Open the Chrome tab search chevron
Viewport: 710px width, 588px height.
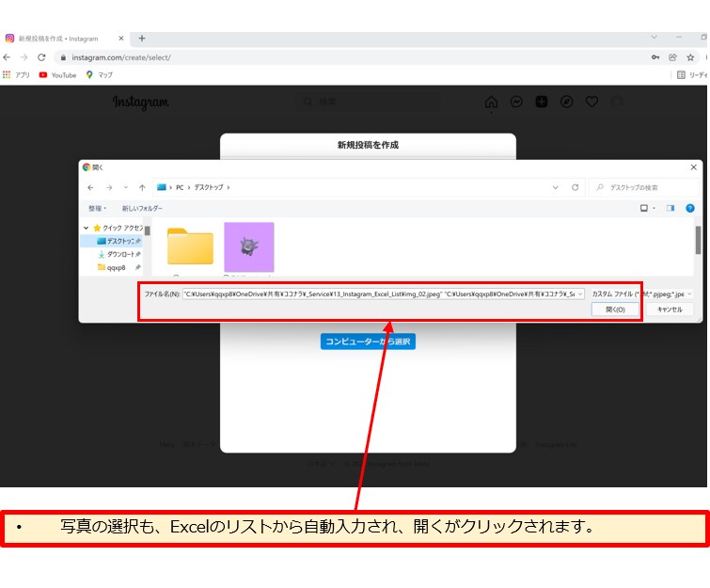(x=654, y=37)
